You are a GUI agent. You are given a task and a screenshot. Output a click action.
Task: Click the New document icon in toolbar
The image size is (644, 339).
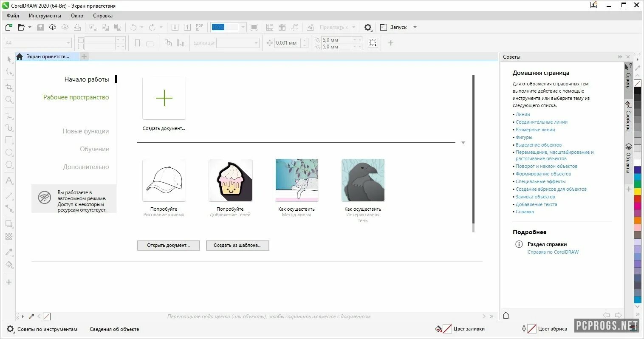point(8,27)
